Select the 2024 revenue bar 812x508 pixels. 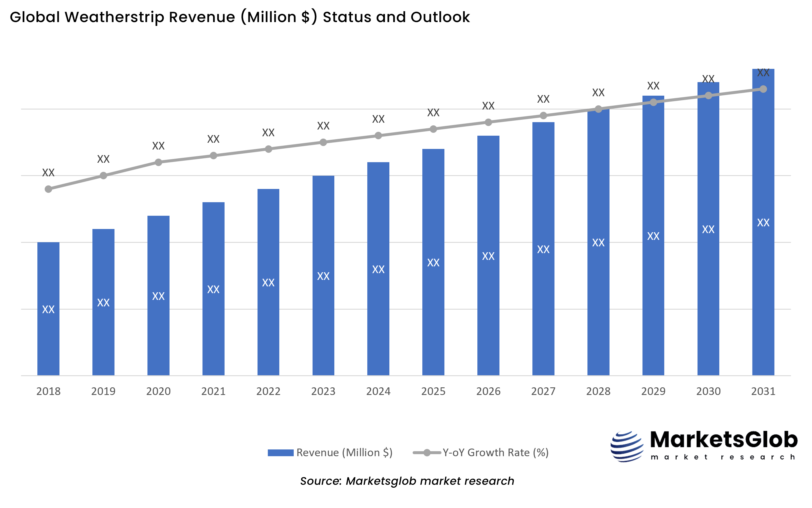378,269
